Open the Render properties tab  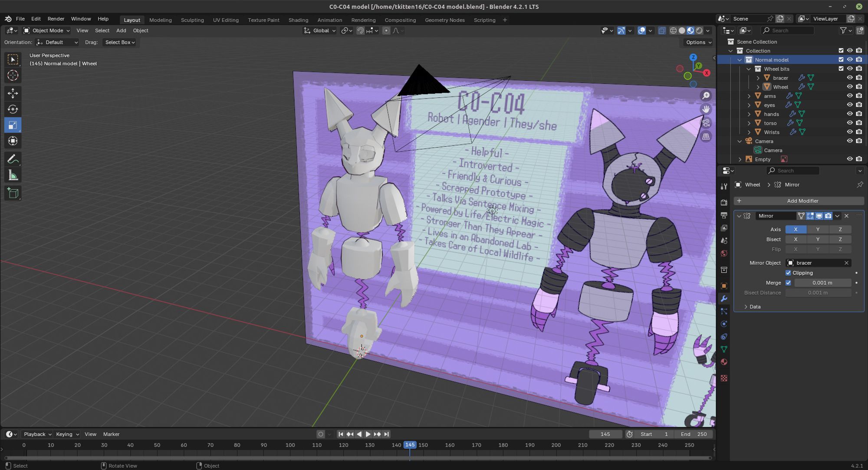coord(723,202)
